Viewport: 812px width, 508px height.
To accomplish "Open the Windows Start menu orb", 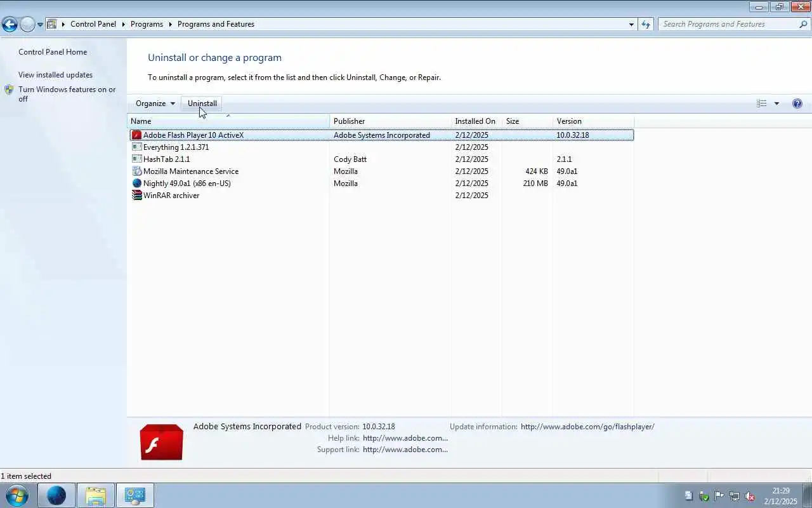I will tap(17, 495).
